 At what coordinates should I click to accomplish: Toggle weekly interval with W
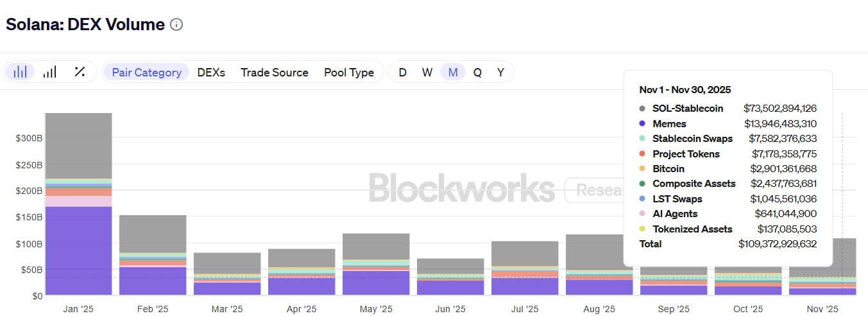(427, 73)
